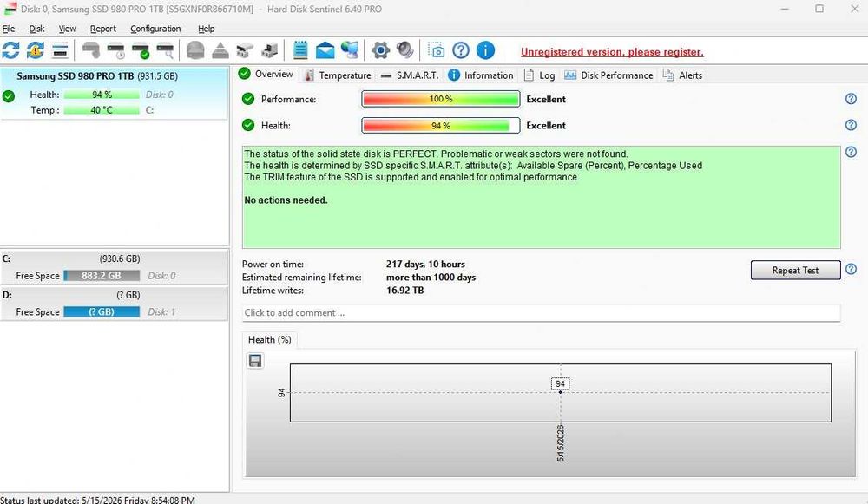868x504 pixels.
Task: Click help icon next to Health bar
Action: [851, 125]
